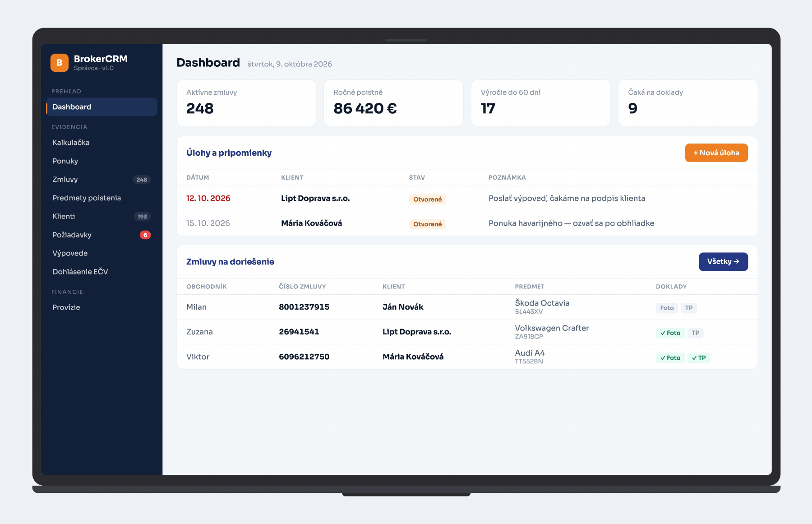
Task: Select Mária Kováčová in tasks table
Action: [312, 223]
